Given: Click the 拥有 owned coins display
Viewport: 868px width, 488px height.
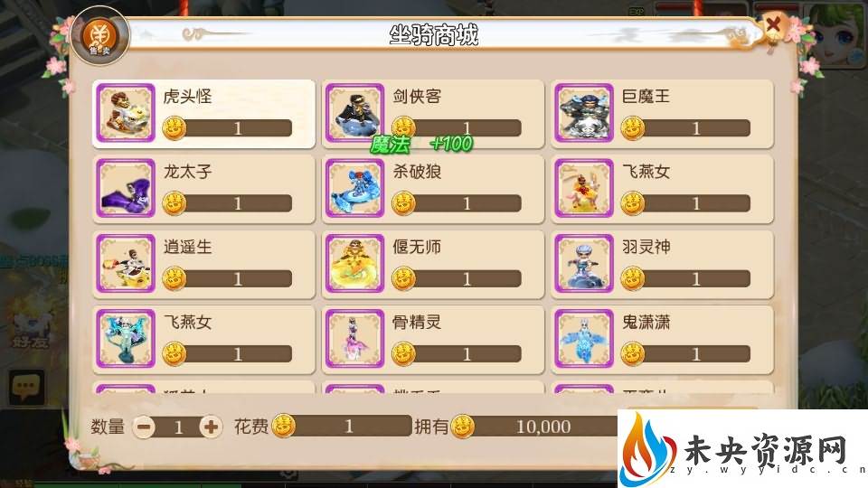Looking at the screenshot, I should pyautogui.click(x=534, y=427).
